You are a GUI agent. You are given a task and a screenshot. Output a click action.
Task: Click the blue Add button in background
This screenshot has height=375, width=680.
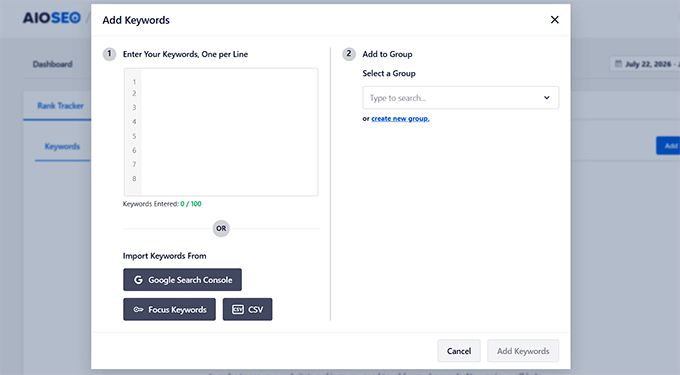(668, 146)
